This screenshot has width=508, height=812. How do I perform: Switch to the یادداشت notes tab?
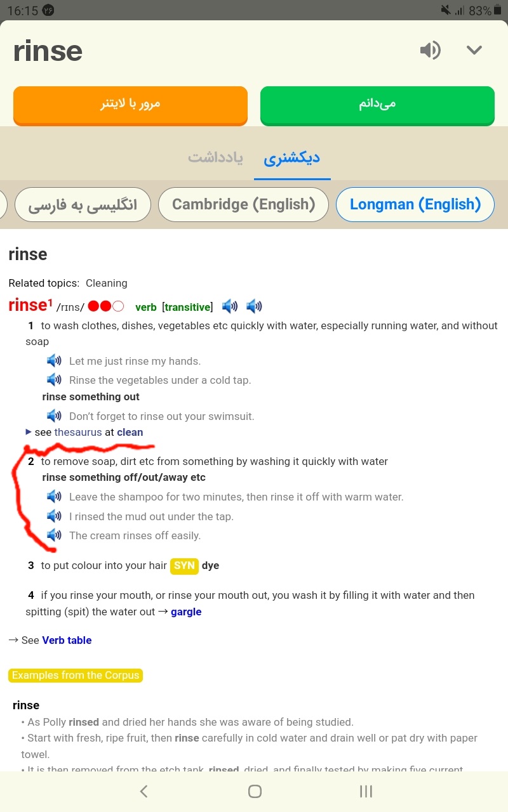pyautogui.click(x=215, y=158)
